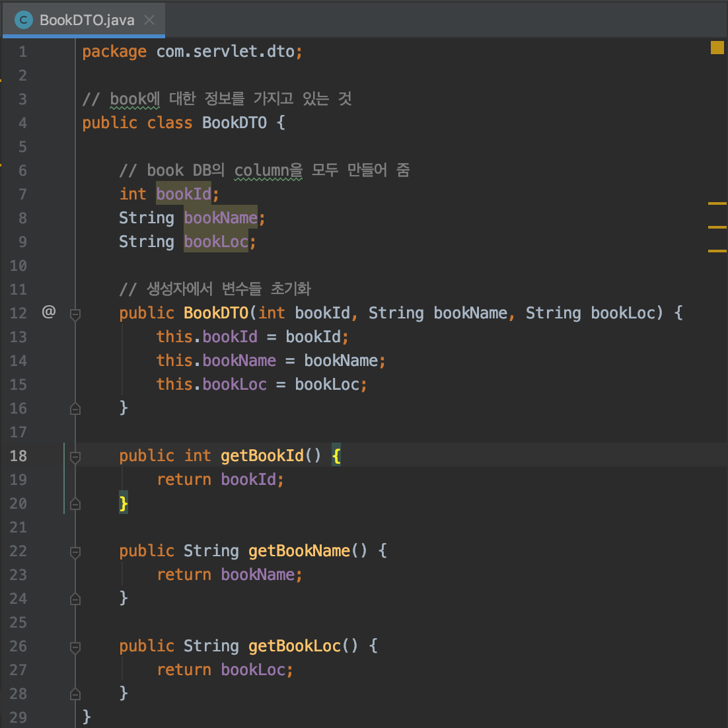Click the fold end marker at line 16
The image size is (728, 728).
[x=75, y=408]
